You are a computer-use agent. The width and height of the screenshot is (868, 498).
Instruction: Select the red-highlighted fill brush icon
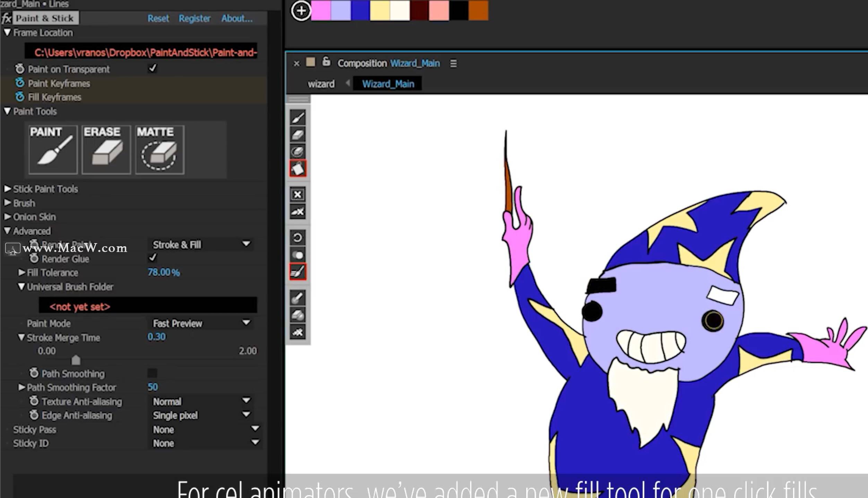coord(298,272)
